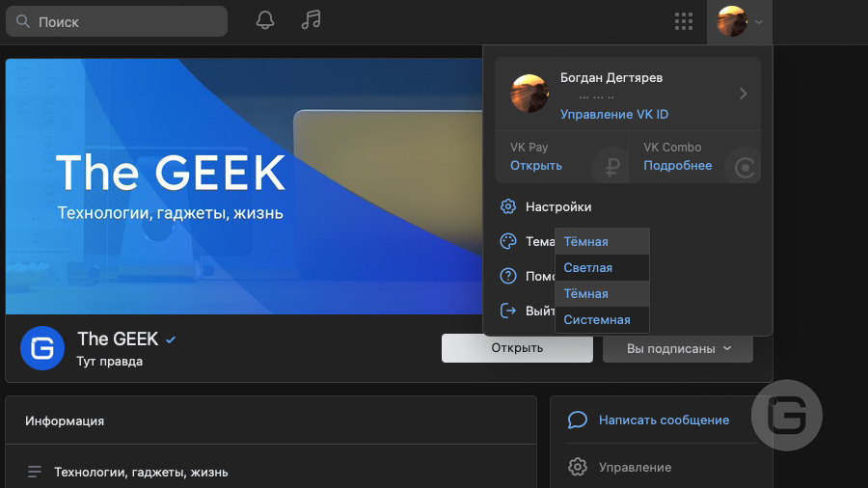Select Тёмная in the theme list

click(602, 294)
